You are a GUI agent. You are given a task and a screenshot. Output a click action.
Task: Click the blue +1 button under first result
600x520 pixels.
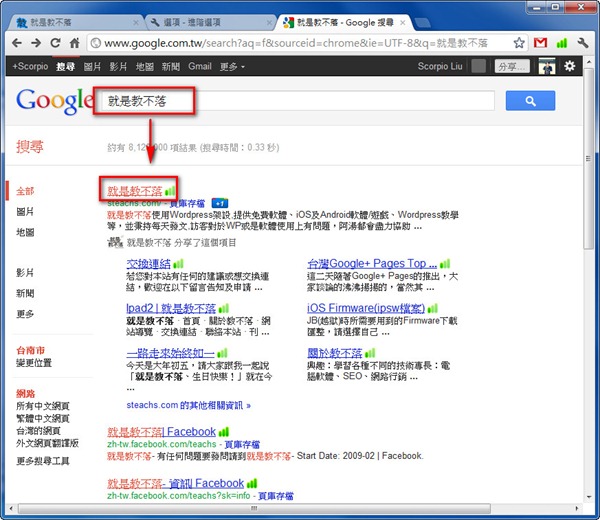coord(220,203)
